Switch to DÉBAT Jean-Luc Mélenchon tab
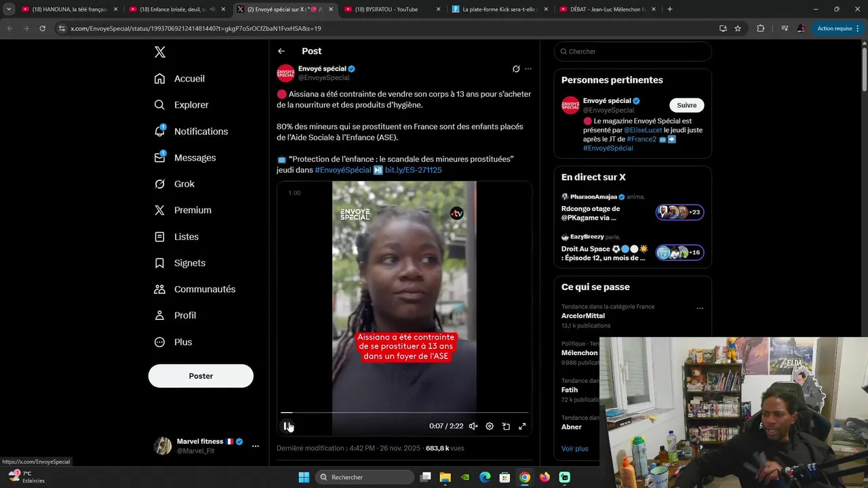 (x=606, y=9)
